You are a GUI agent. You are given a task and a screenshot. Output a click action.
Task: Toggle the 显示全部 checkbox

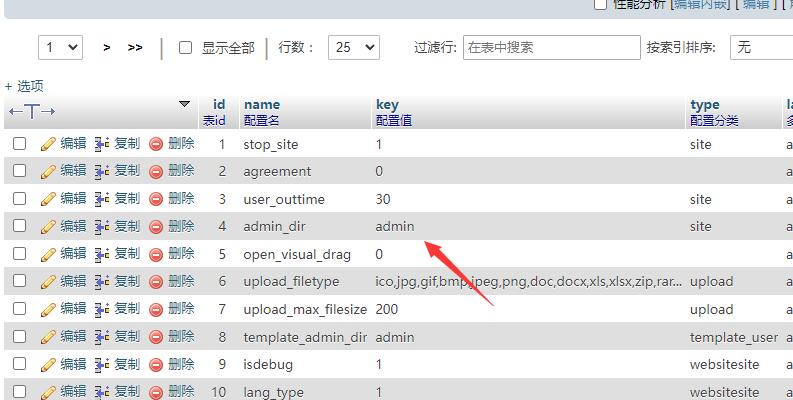[x=185, y=47]
